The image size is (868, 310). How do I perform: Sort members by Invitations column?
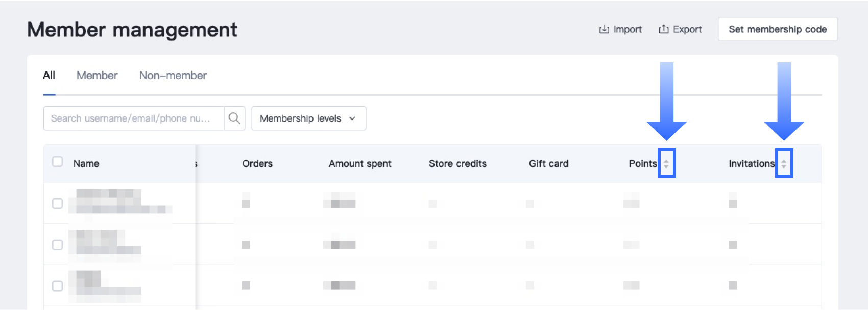click(x=784, y=163)
